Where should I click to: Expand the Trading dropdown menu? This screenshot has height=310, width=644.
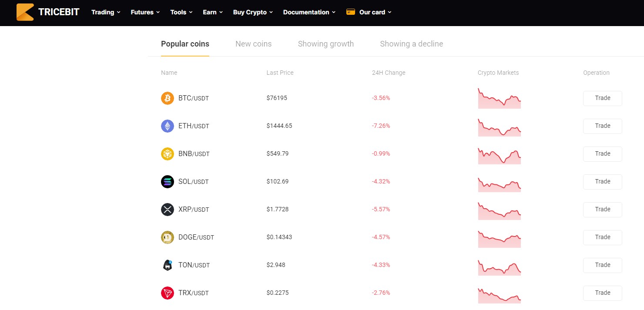click(x=106, y=12)
